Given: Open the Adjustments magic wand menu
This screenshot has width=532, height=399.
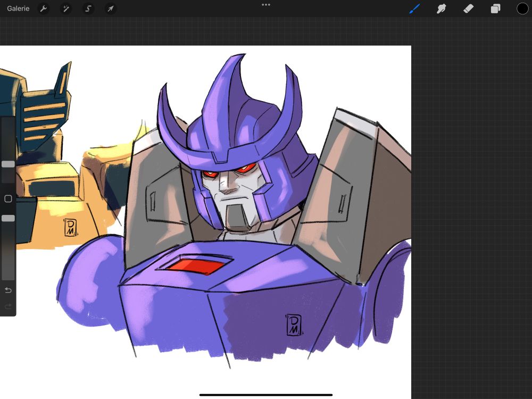Looking at the screenshot, I should point(65,9).
